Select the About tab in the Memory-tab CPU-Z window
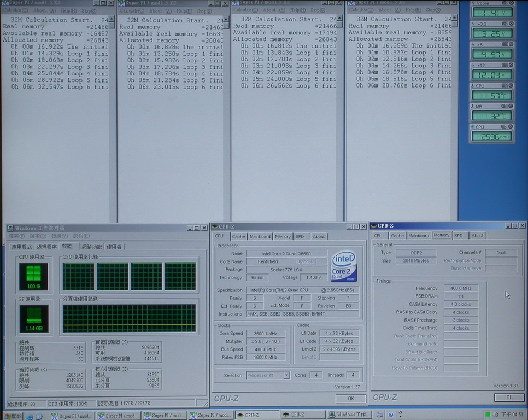This screenshot has height=420, width=528. 477,235
